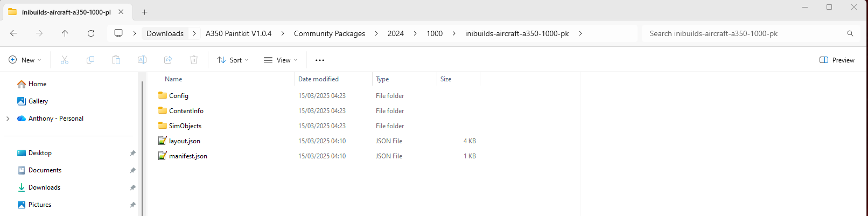The width and height of the screenshot is (868, 216).
Task: Toggle the Preview pane
Action: click(837, 60)
